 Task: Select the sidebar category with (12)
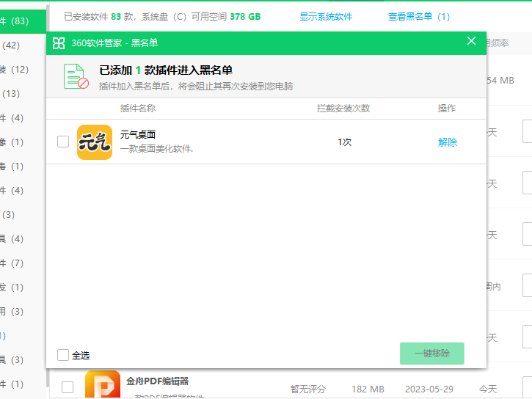pos(23,70)
